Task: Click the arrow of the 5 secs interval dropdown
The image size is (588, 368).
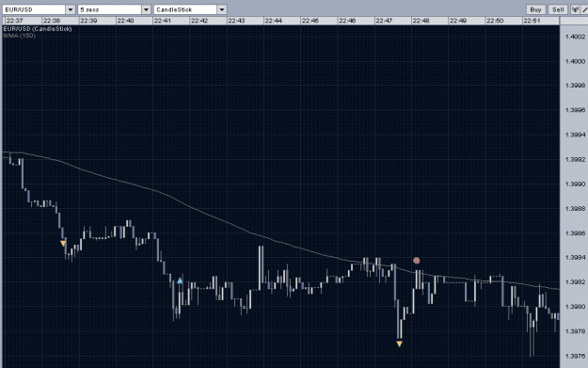Action: [x=146, y=9]
